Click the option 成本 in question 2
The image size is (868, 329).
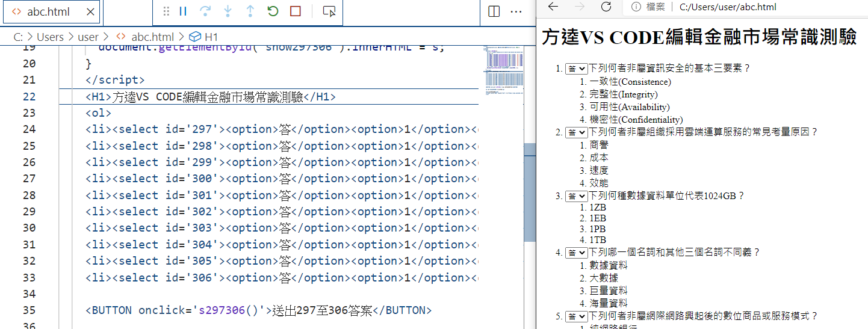(x=599, y=158)
